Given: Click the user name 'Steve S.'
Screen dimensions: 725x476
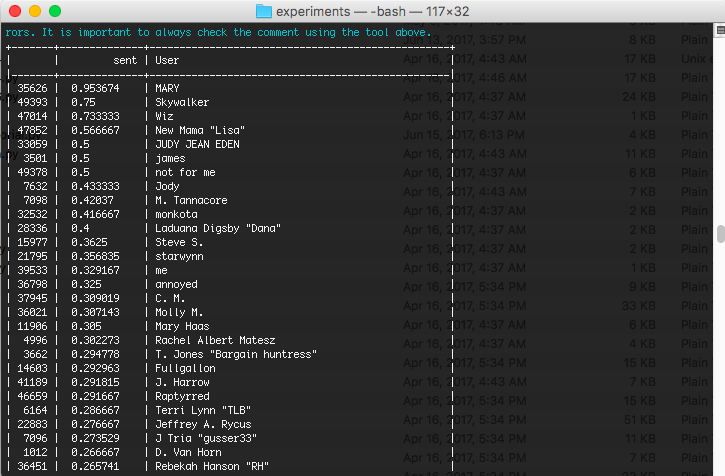Looking at the screenshot, I should click(x=179, y=242).
